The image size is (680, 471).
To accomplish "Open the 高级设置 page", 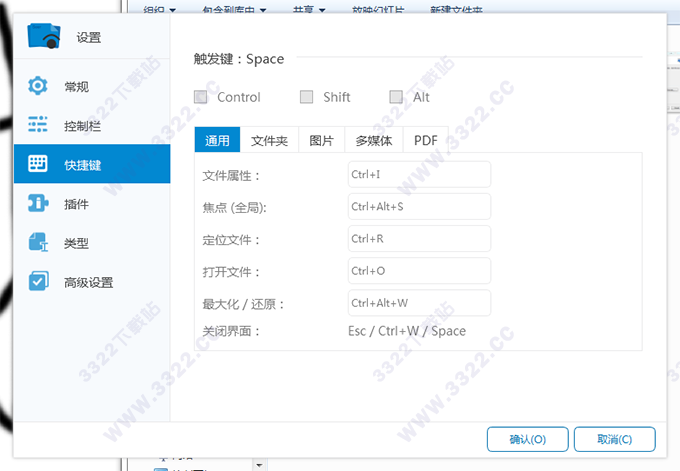I will click(92, 282).
